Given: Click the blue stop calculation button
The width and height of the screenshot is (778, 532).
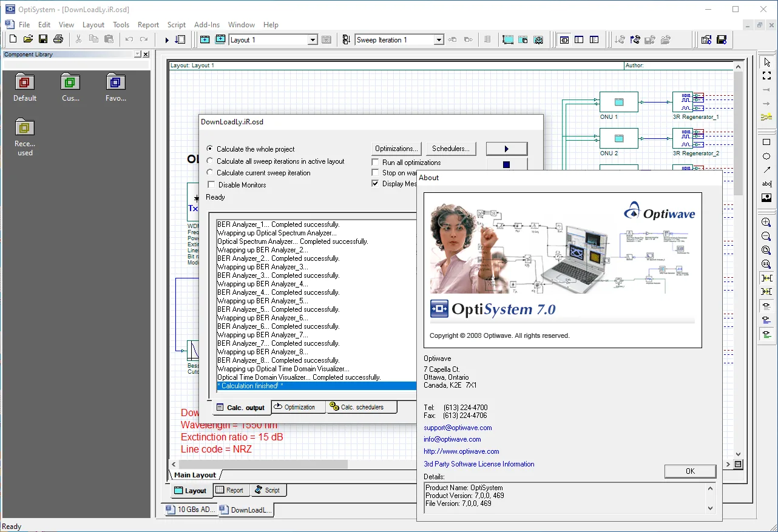Looking at the screenshot, I should [x=507, y=164].
